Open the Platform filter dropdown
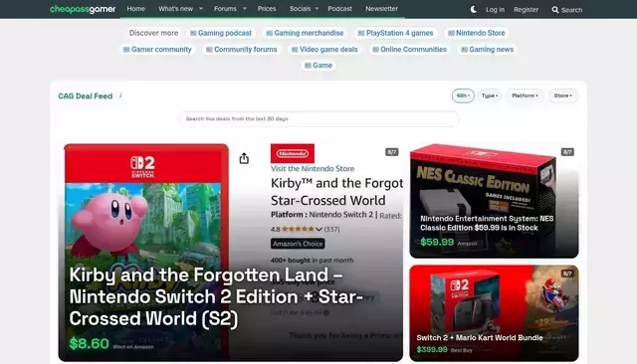 click(x=525, y=95)
